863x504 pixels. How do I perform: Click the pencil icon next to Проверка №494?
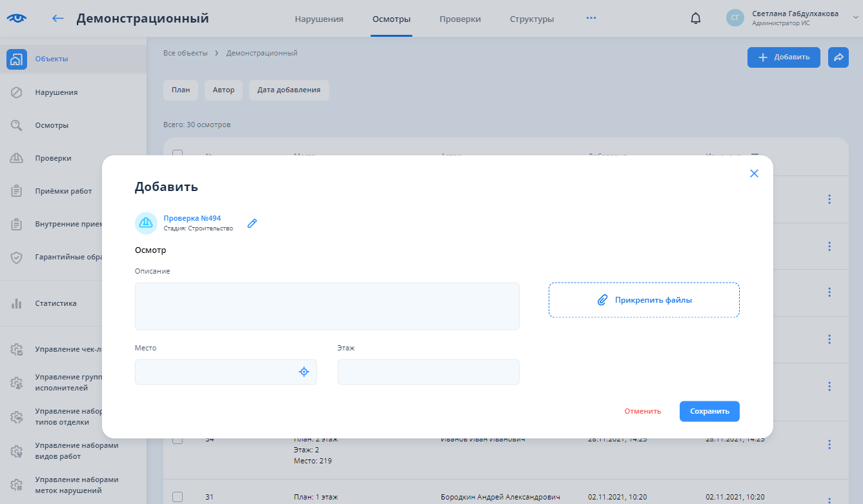click(252, 223)
